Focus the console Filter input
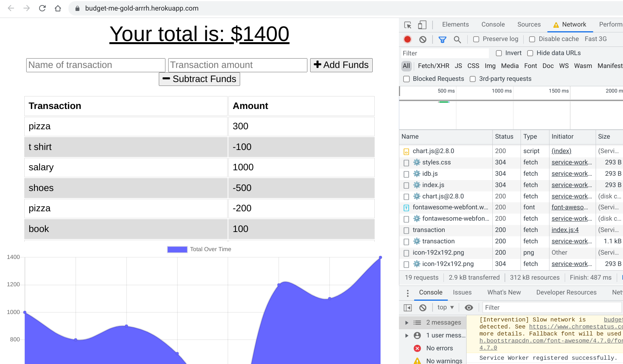 (x=552, y=308)
